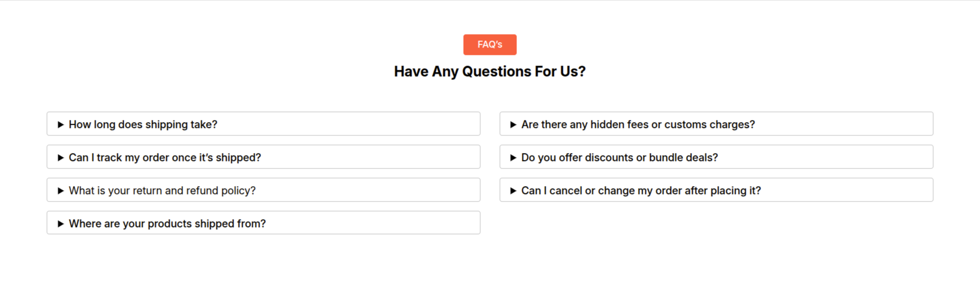Open the 'How long does shipping take?' question text
Screen dimensions: 980x297
pos(143,125)
